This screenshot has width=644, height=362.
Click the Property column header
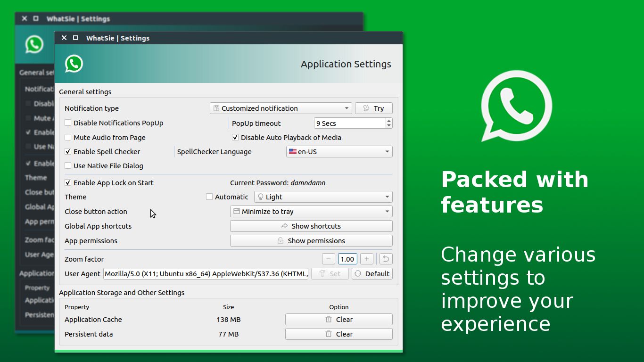[77, 307]
